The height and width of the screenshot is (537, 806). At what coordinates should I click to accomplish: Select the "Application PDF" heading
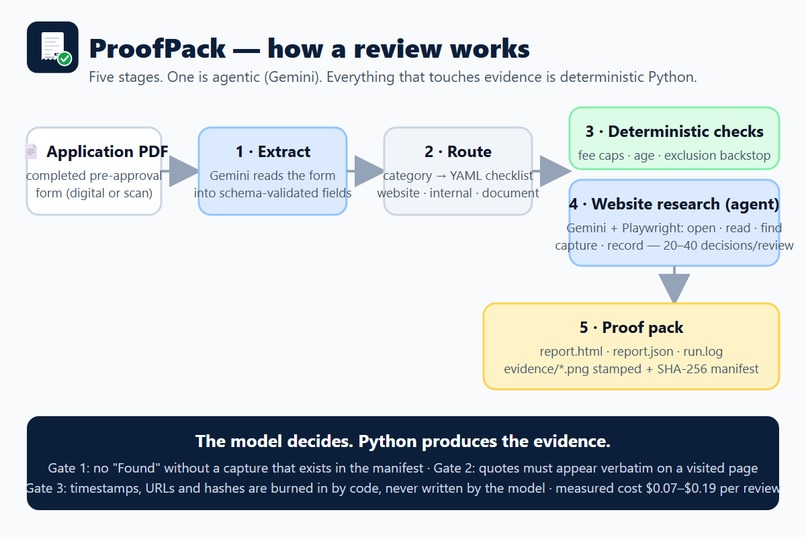[x=107, y=152]
